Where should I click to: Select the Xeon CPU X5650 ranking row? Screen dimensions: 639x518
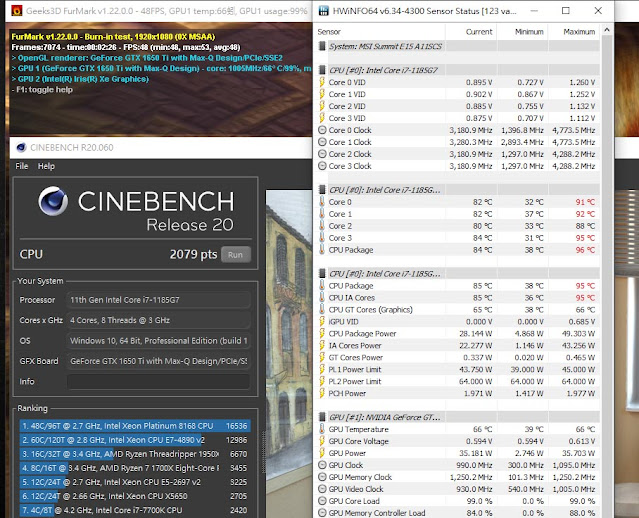[x=135, y=496]
